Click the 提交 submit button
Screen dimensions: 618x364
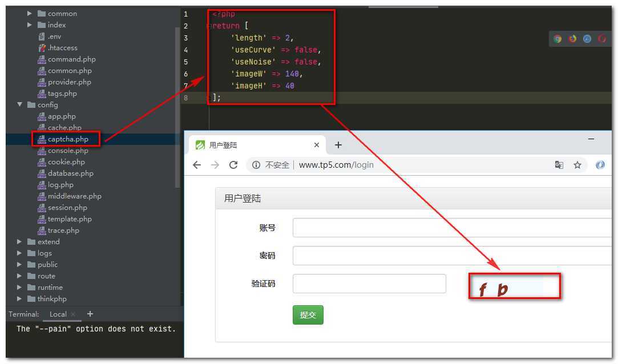click(308, 315)
